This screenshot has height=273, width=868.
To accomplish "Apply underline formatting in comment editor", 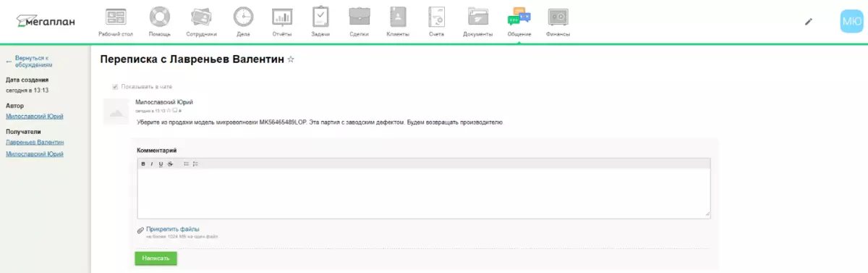I will point(161,164).
